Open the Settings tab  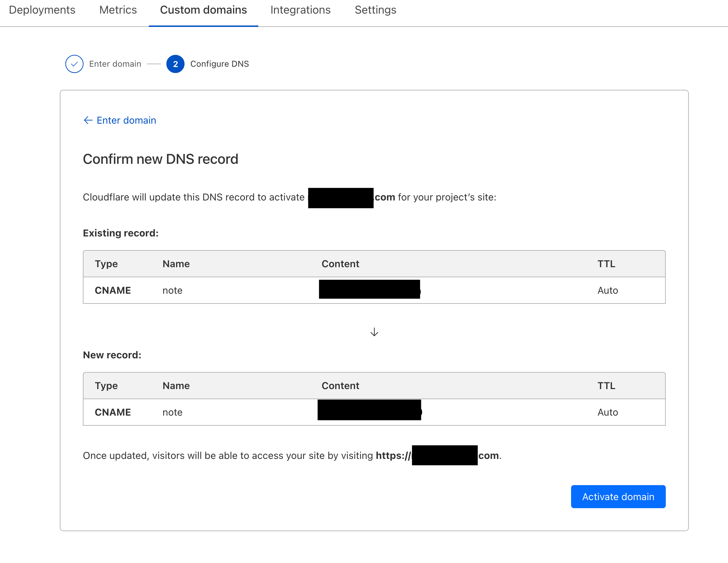point(375,10)
